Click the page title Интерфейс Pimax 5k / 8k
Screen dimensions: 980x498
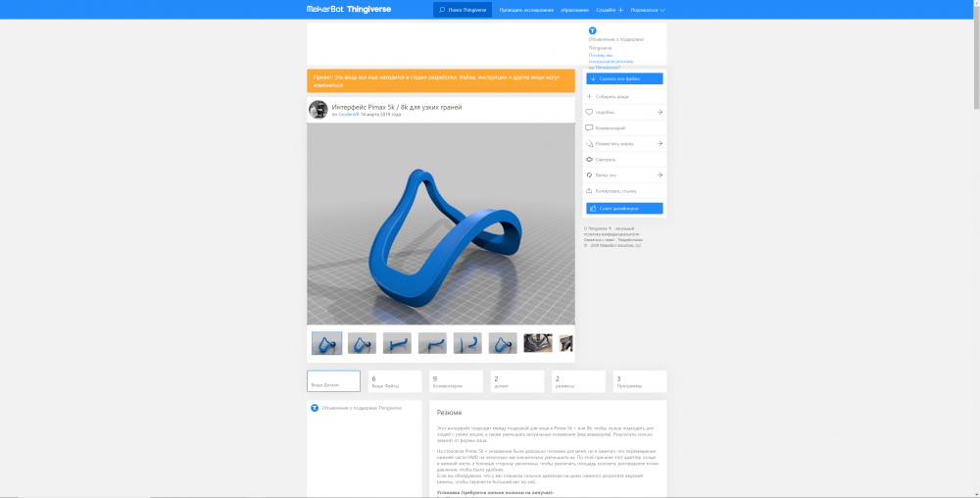(397, 108)
